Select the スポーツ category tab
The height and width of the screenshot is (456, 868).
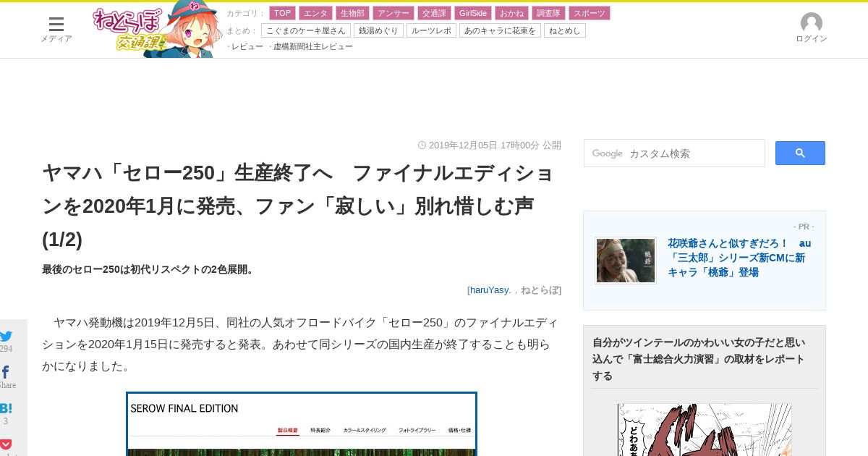point(590,13)
